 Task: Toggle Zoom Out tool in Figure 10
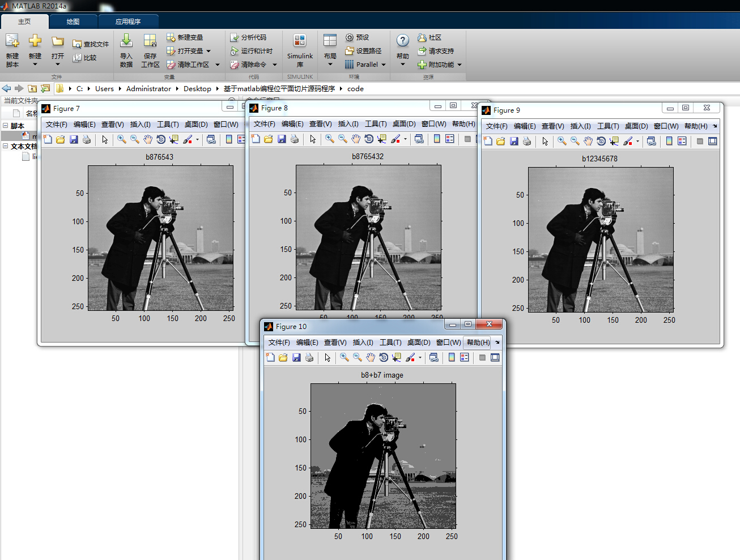pos(358,357)
